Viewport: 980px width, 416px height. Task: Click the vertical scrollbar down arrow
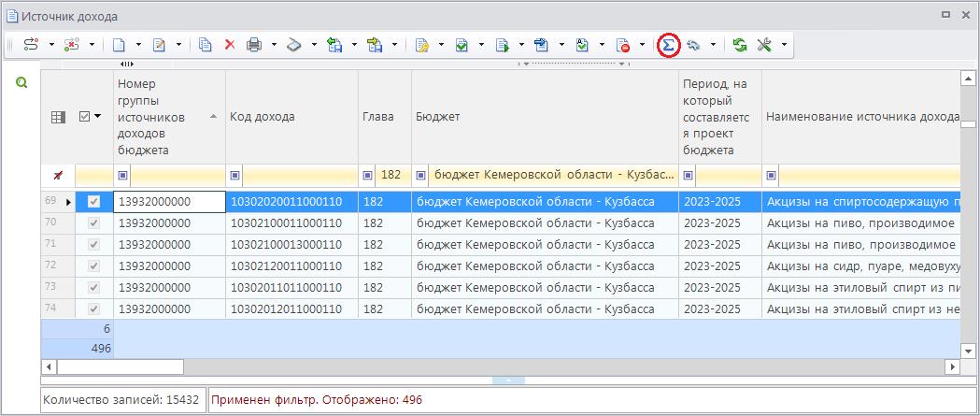click(968, 351)
